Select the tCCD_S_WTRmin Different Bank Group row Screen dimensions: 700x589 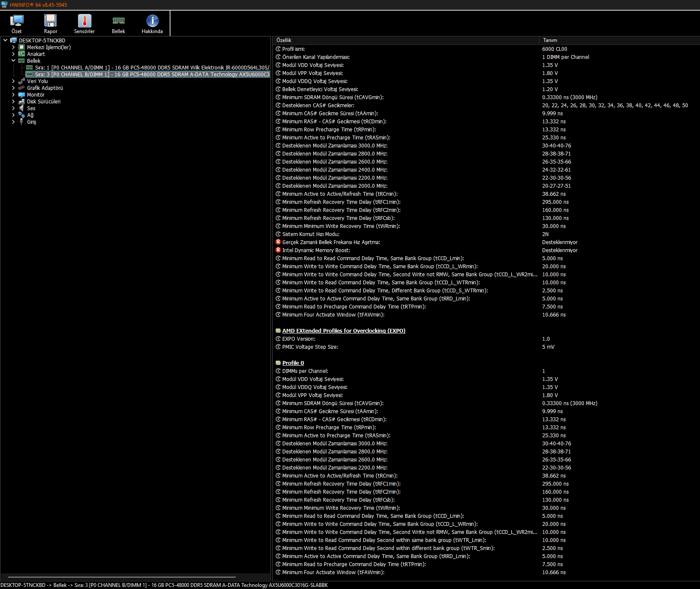[x=486, y=290]
